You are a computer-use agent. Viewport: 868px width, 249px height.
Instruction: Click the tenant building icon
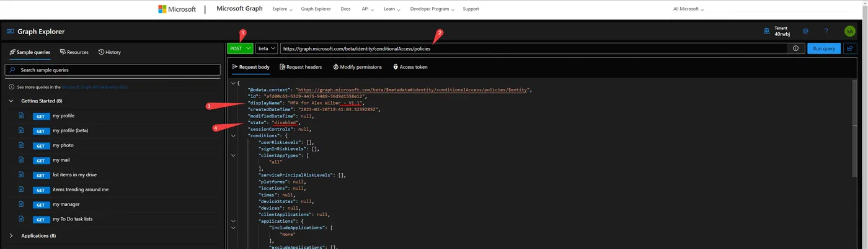767,30
